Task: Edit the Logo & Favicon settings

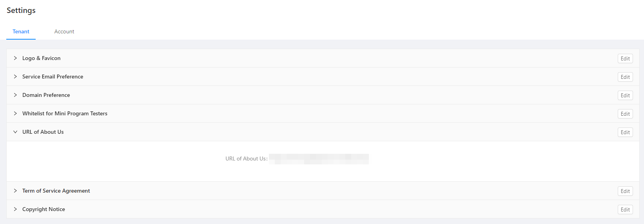Action: 625,58
